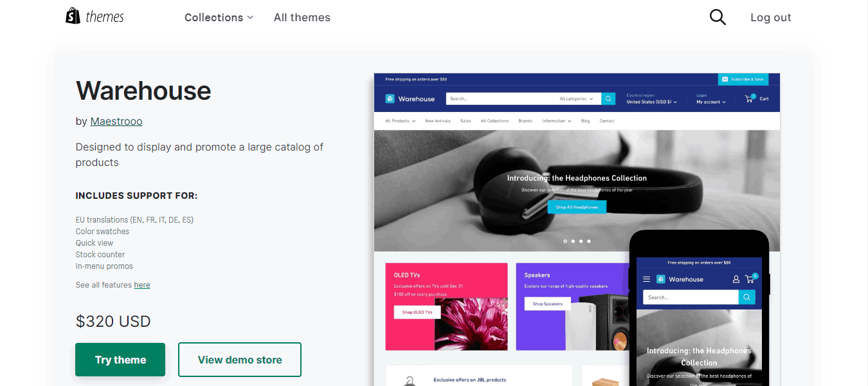Click the Warehouse logo in desktop preview

coord(410,98)
